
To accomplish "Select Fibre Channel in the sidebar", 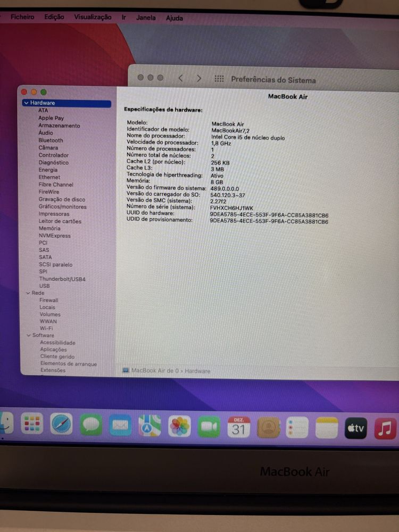I will [56, 185].
